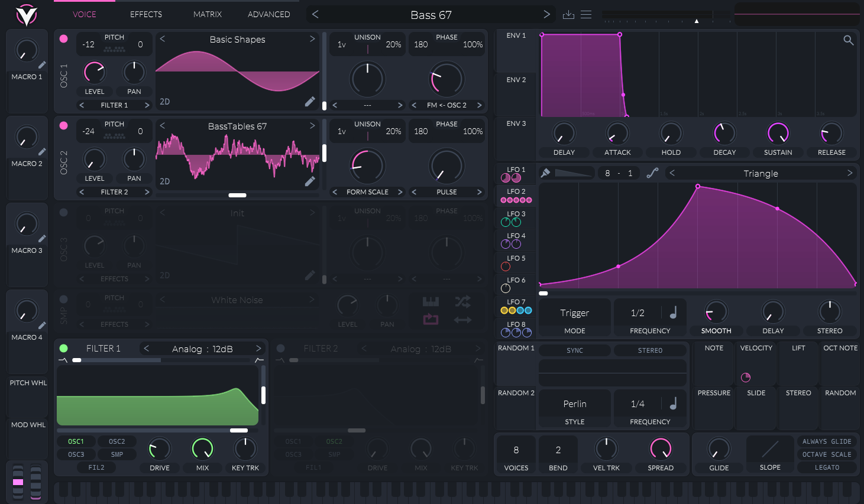The image size is (864, 504).
Task: Click the Perlin random style button
Action: (x=575, y=404)
